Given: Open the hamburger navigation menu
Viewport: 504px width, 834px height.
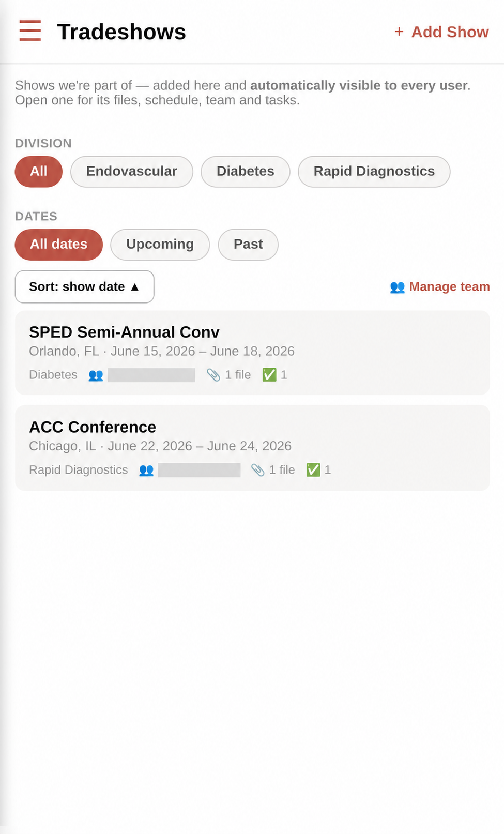Looking at the screenshot, I should tap(30, 31).
